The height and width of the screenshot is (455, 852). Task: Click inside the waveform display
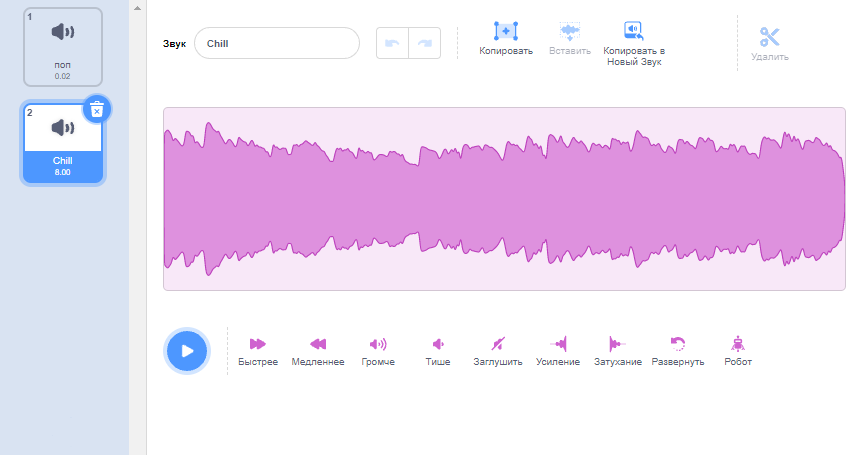click(x=504, y=199)
